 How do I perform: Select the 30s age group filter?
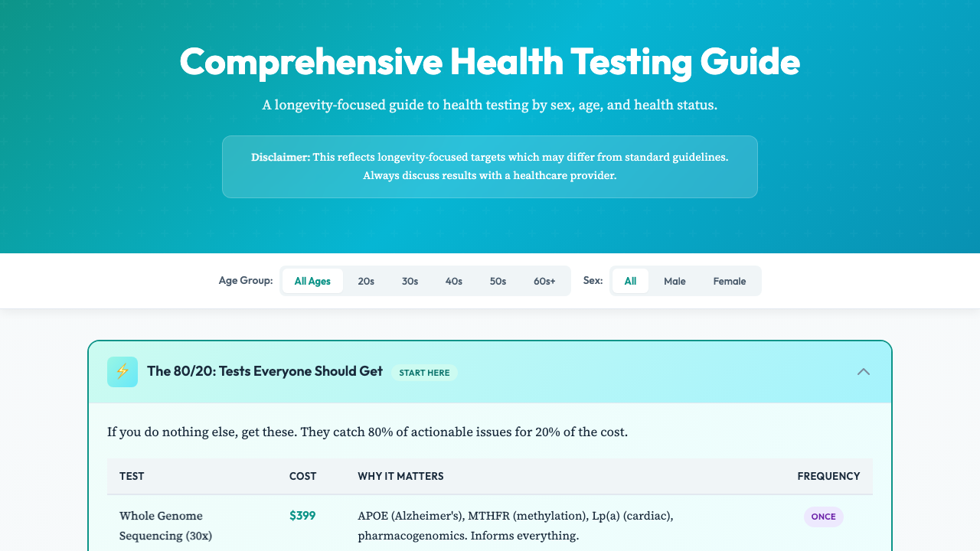click(x=410, y=281)
